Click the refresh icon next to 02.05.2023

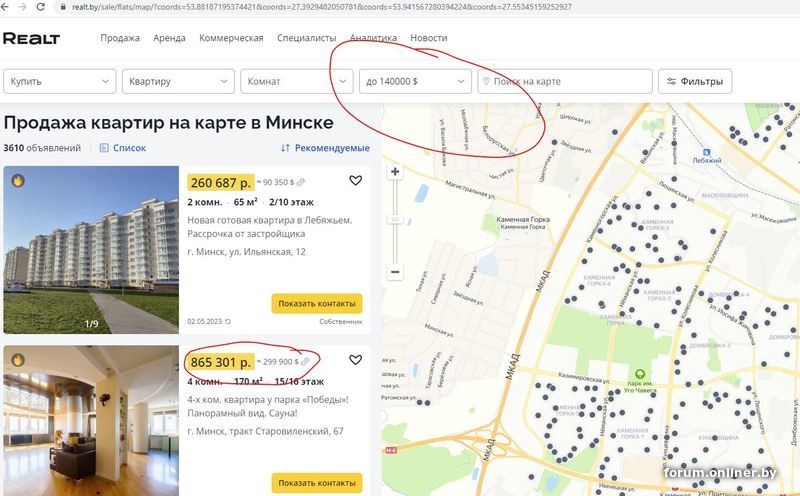point(228,321)
